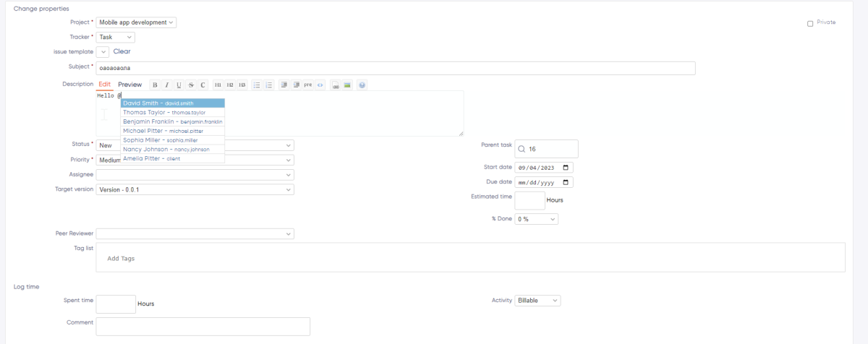Click the Clear link beside issue template
Screen dimensions: 868x344
122,51
